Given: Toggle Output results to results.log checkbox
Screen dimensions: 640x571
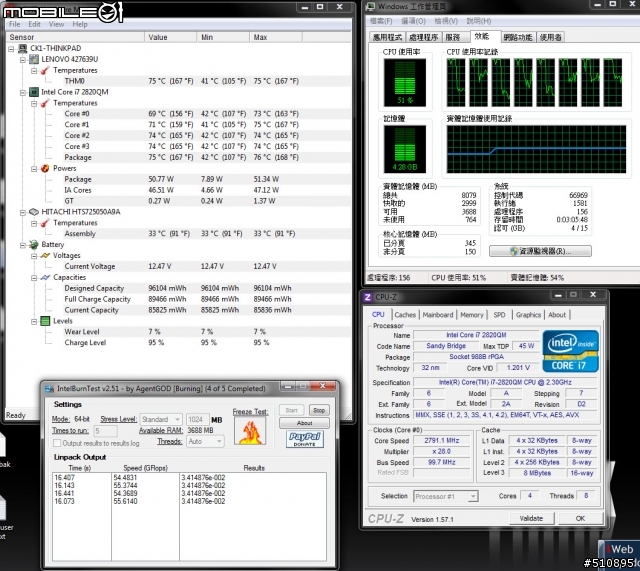Looking at the screenshot, I should [x=57, y=443].
